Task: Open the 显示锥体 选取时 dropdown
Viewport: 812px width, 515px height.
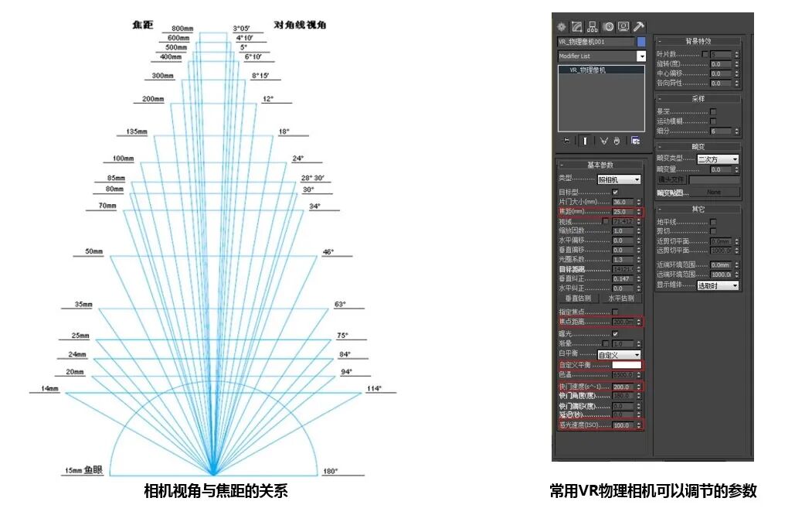Action: [718, 285]
